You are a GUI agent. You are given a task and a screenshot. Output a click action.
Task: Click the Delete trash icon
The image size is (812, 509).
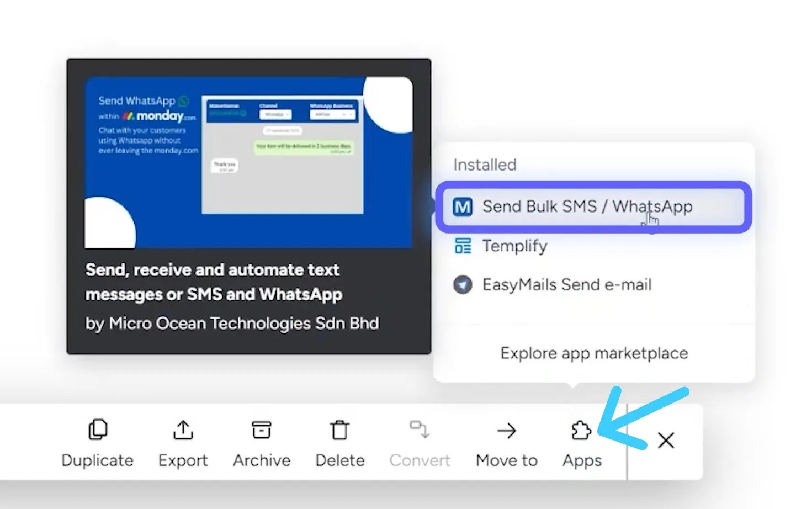tap(339, 430)
